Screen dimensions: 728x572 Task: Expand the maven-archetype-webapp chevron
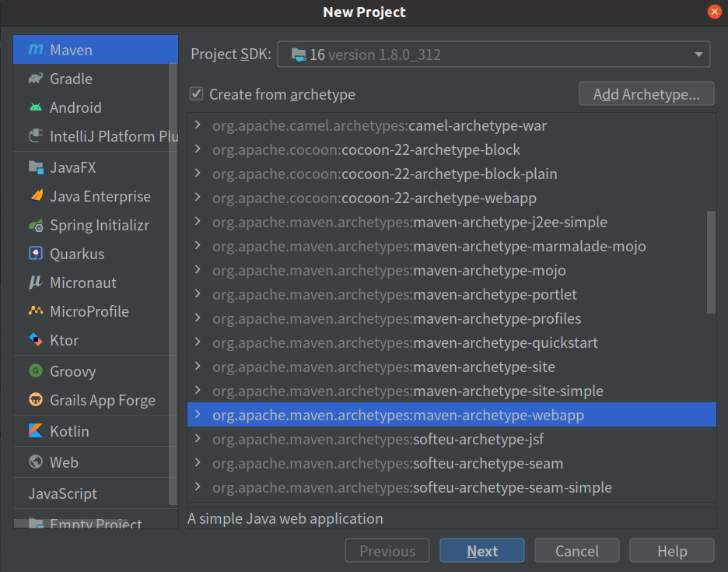click(x=198, y=415)
